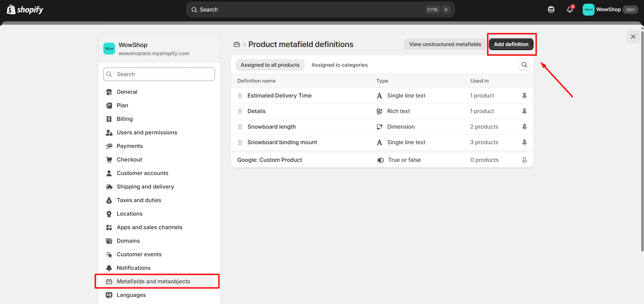The width and height of the screenshot is (644, 304).
Task: Click the metafields breadcrumb icon beside title
Action: point(237,44)
